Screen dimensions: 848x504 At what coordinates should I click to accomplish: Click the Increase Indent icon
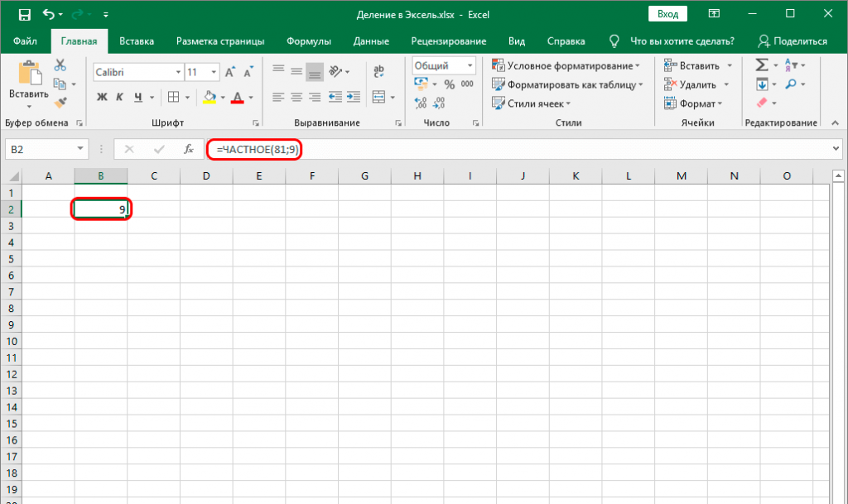(x=354, y=97)
